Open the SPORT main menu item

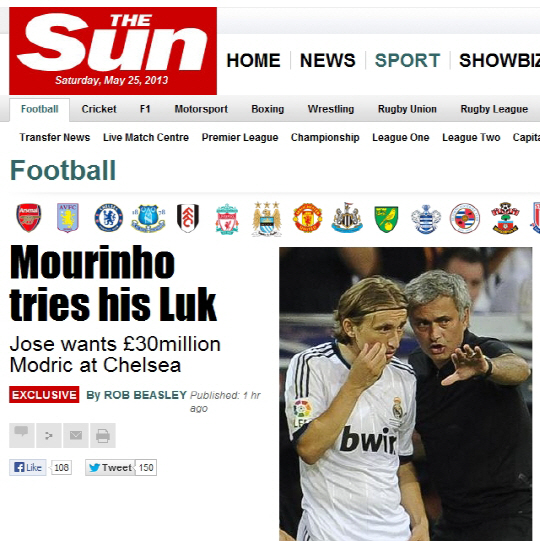pyautogui.click(x=407, y=60)
